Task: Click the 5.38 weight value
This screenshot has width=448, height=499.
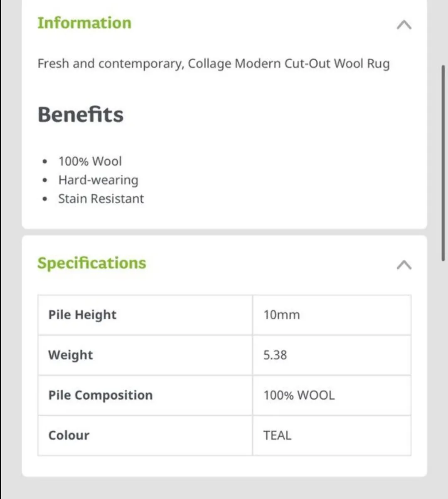Action: click(275, 355)
